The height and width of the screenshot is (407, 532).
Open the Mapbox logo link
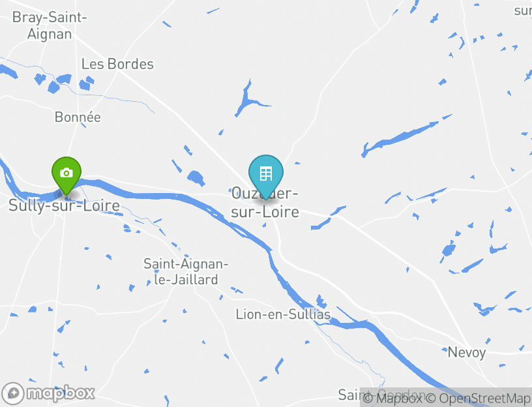click(48, 393)
